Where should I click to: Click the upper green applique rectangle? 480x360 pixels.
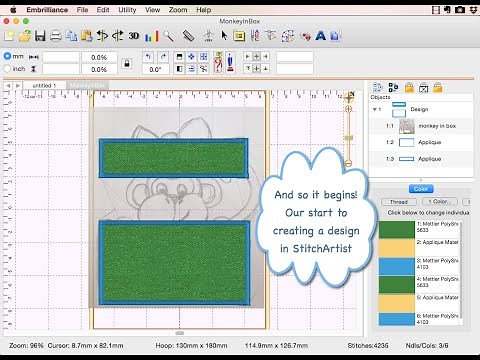173,158
